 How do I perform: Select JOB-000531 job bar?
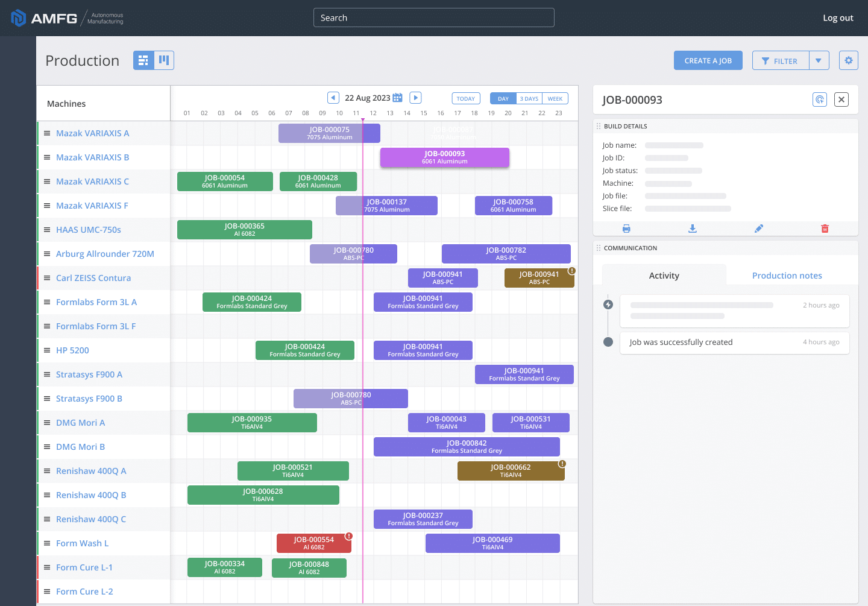tap(531, 423)
